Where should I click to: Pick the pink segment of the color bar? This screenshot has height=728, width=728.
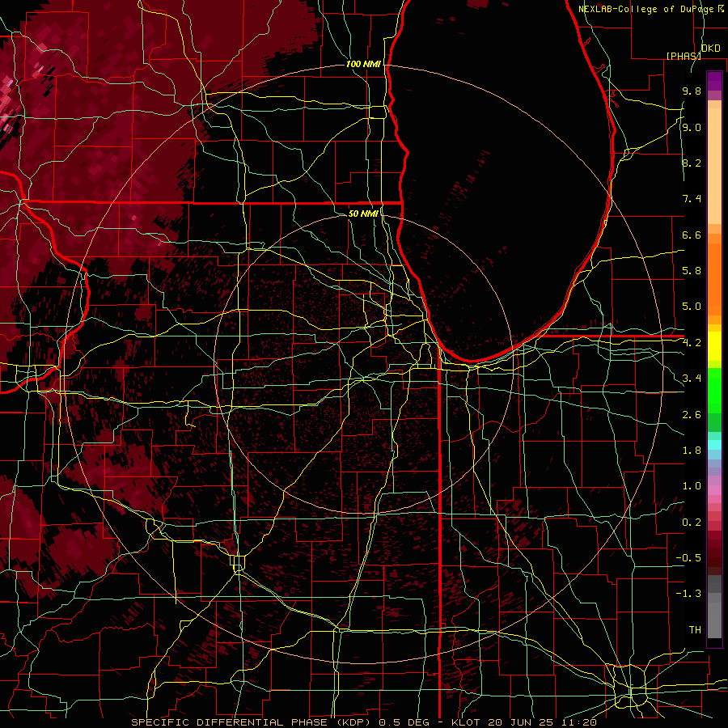click(714, 489)
